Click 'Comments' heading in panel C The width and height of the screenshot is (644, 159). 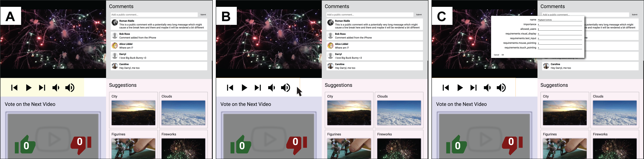tap(553, 7)
